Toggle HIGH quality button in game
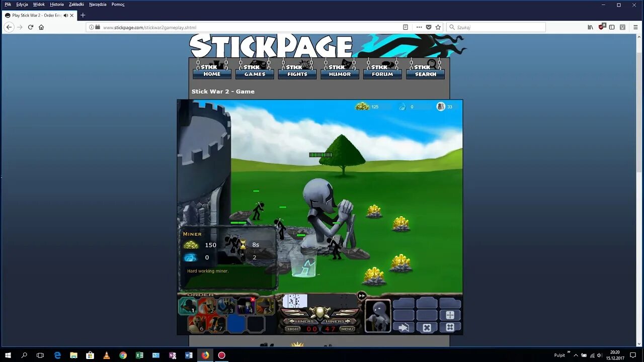Viewport: 644px width, 362px height. 293,329
